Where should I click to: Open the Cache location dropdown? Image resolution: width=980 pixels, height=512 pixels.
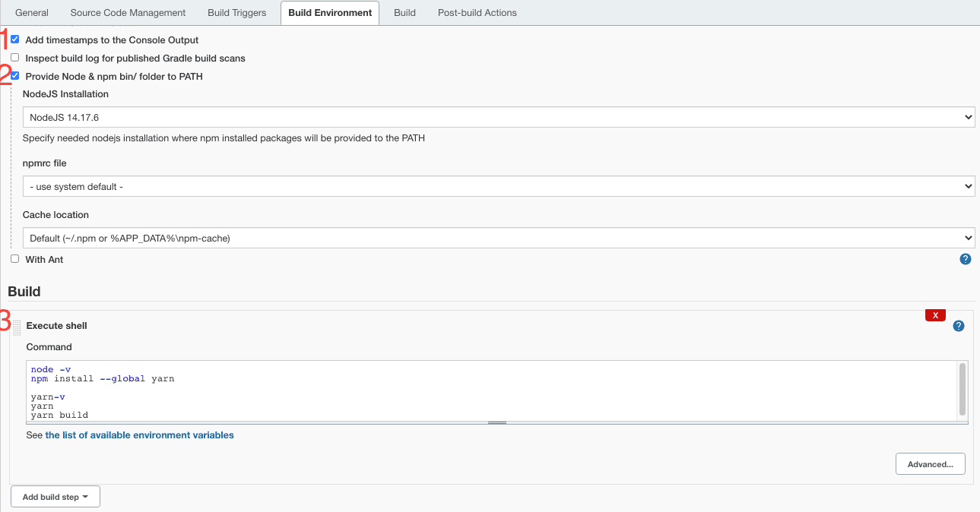tap(499, 238)
